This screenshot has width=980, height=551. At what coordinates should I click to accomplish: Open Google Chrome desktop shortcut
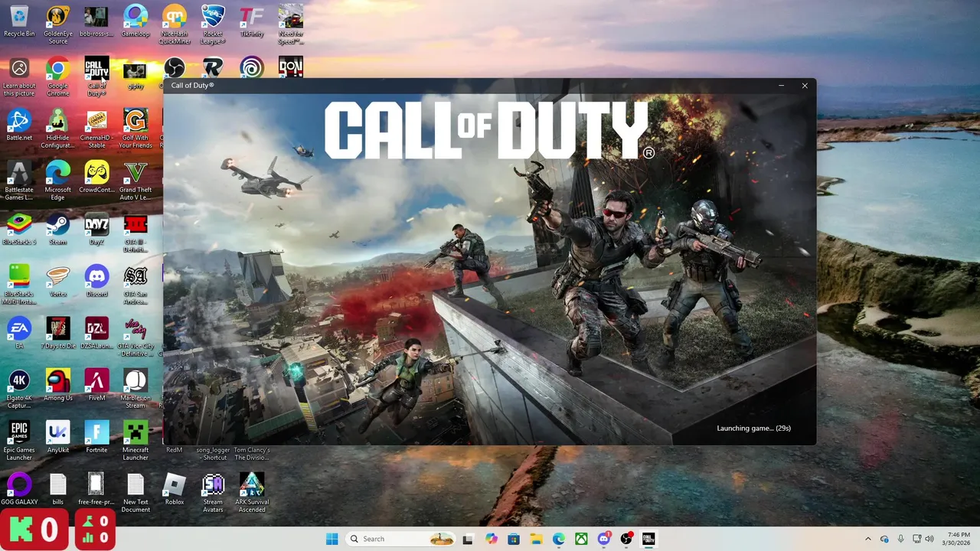coord(58,77)
